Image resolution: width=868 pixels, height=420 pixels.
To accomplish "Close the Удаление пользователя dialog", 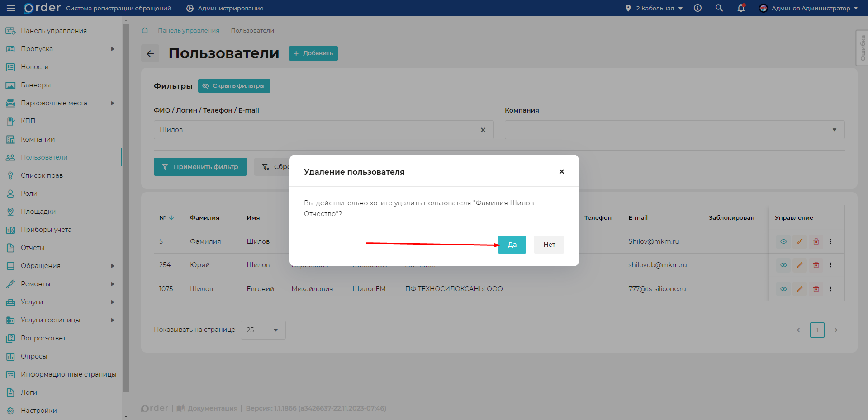I will tap(561, 171).
